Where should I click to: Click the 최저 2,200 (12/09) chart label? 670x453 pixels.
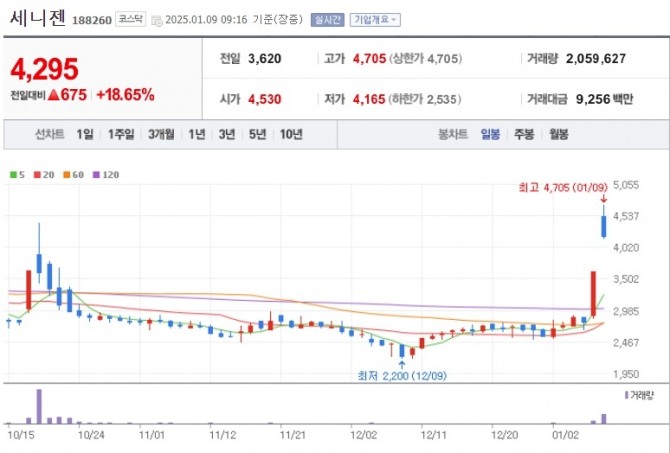(x=402, y=376)
